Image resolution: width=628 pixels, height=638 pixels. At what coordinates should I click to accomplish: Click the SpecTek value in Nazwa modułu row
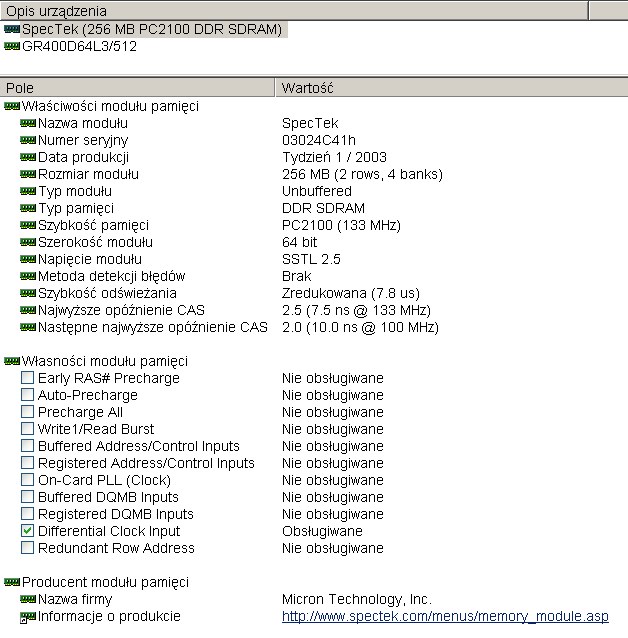tap(310, 123)
